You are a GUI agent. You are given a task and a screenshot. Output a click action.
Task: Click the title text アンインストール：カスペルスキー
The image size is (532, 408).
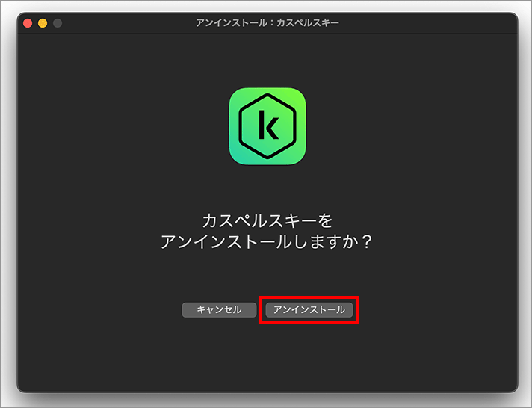tap(267, 22)
